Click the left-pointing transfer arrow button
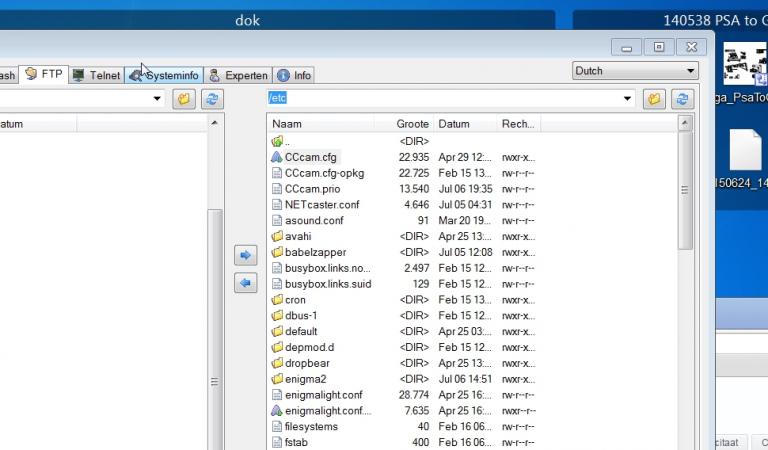768x450 pixels. 245,283
